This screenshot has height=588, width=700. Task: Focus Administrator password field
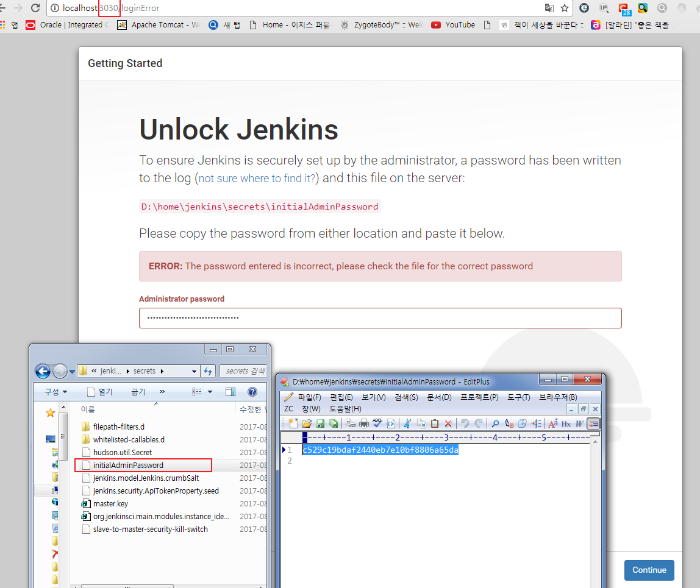(x=380, y=318)
